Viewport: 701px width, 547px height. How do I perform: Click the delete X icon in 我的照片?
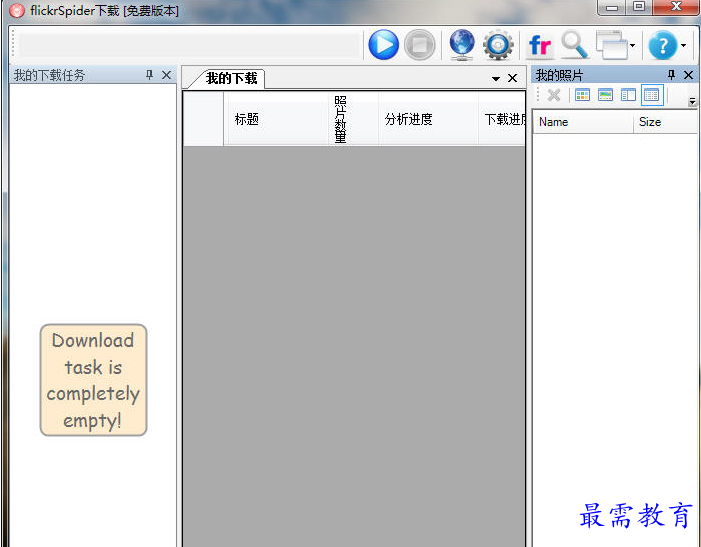point(553,95)
